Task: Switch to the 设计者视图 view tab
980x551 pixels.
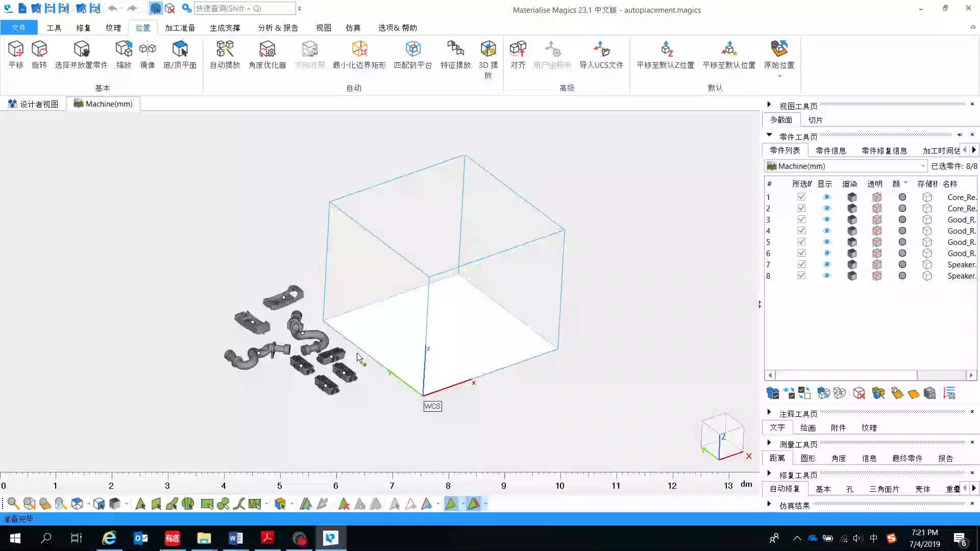Action: click(x=34, y=104)
